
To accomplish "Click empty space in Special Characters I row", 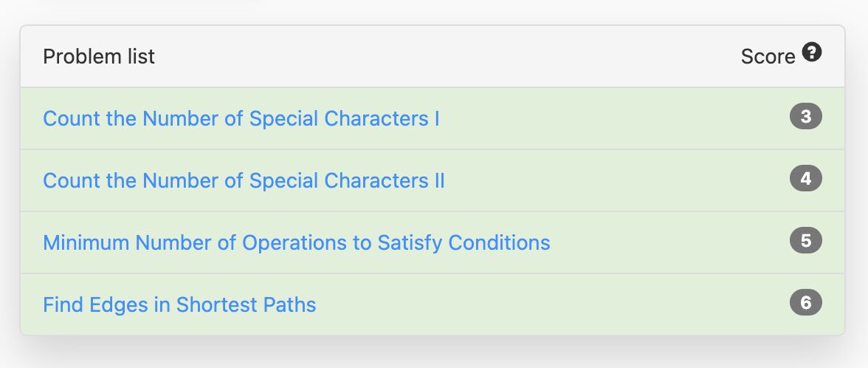I will click(x=614, y=118).
